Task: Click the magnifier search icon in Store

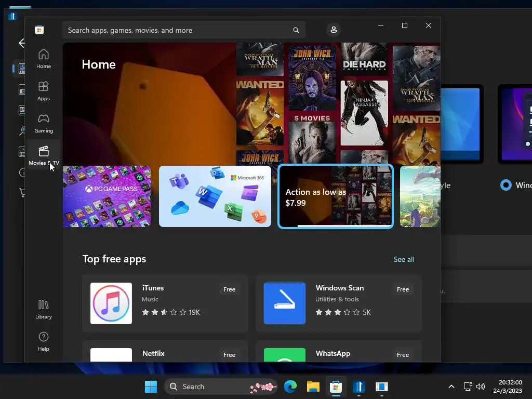Action: click(296, 30)
